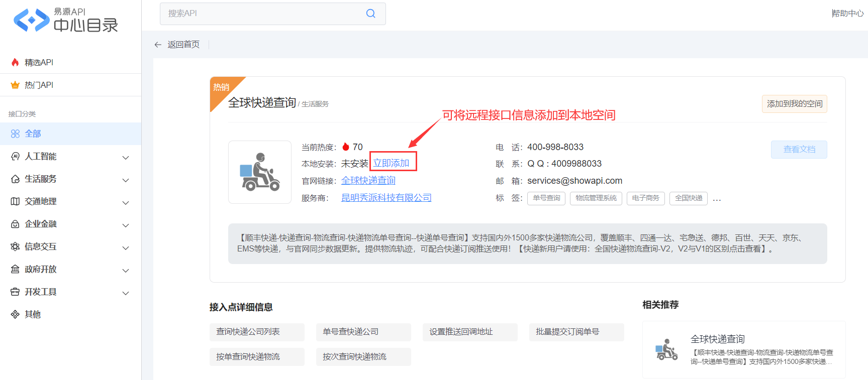Screen dimensions: 868x380
Task: Click 返回首页 link
Action: pyautogui.click(x=183, y=45)
